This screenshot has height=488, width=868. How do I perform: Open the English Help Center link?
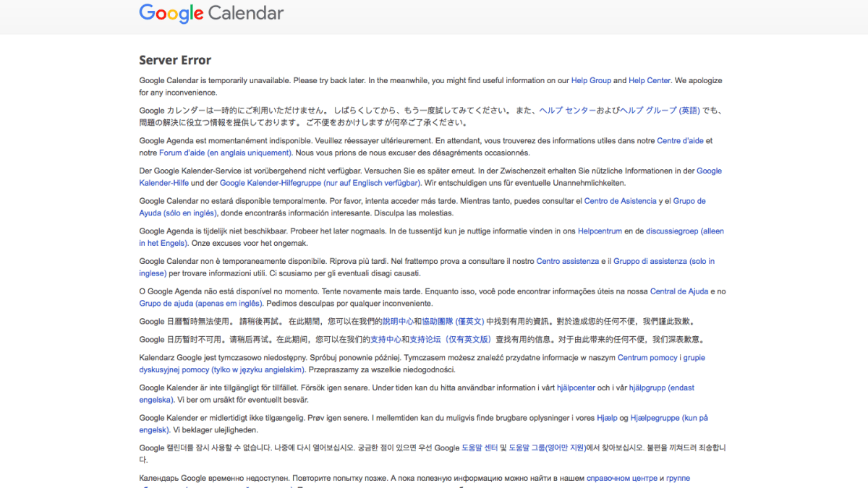tap(650, 80)
